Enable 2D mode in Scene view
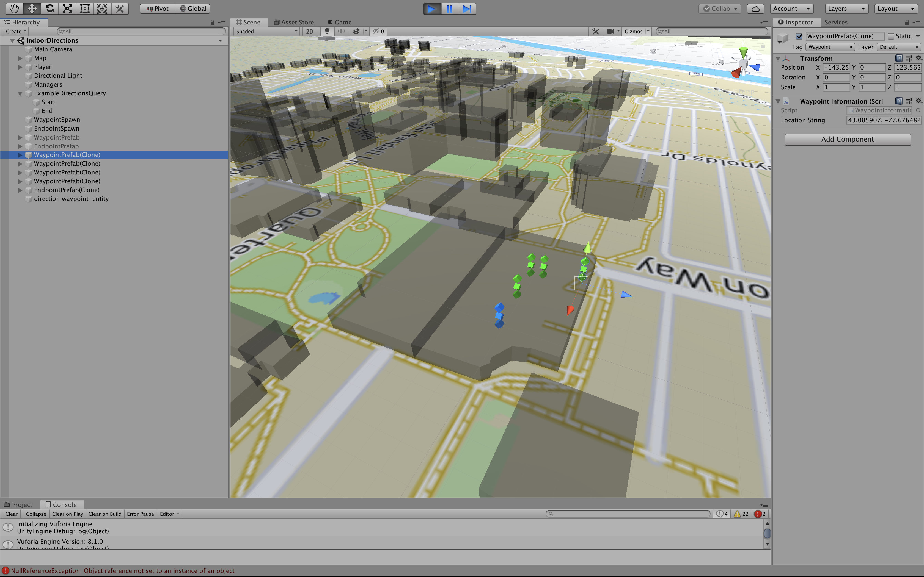924x577 pixels. pos(309,31)
